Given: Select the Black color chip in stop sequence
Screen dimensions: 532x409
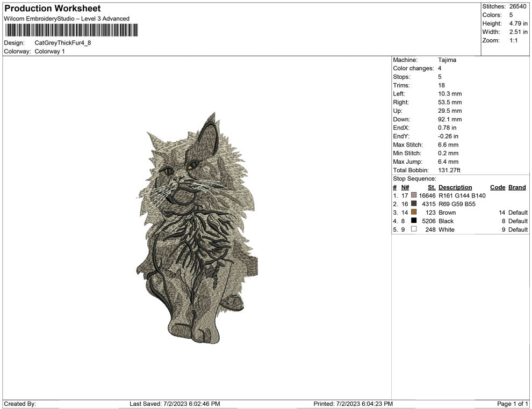Looking at the screenshot, I should click(x=414, y=221).
